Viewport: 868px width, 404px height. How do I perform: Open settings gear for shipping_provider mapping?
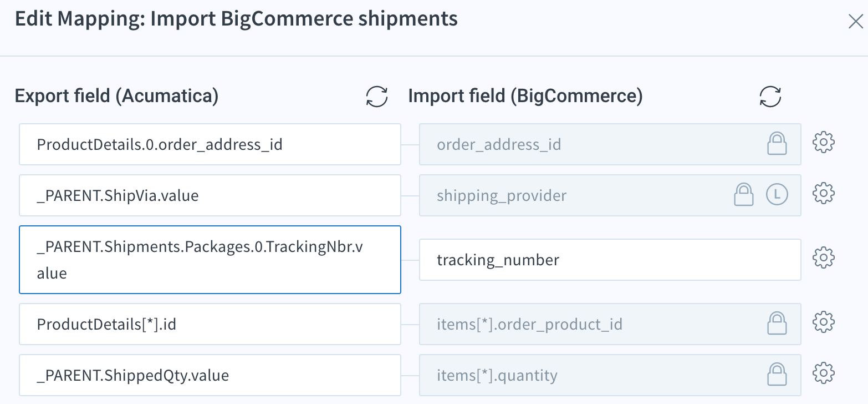click(823, 194)
